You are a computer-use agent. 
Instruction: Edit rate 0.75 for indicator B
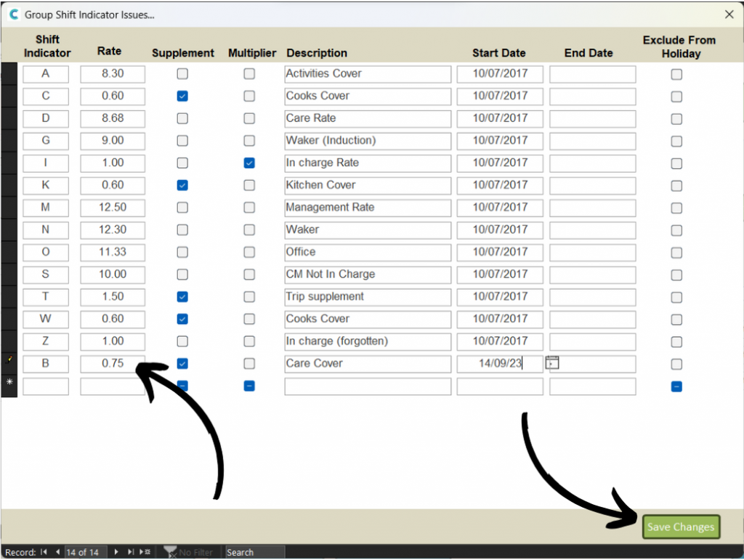113,364
